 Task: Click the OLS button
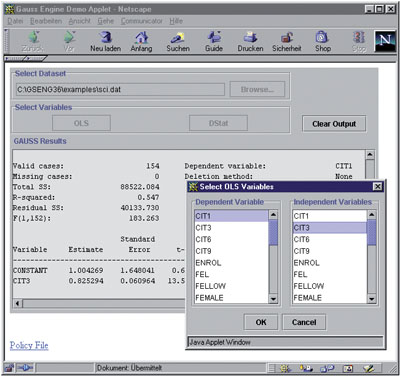click(81, 123)
